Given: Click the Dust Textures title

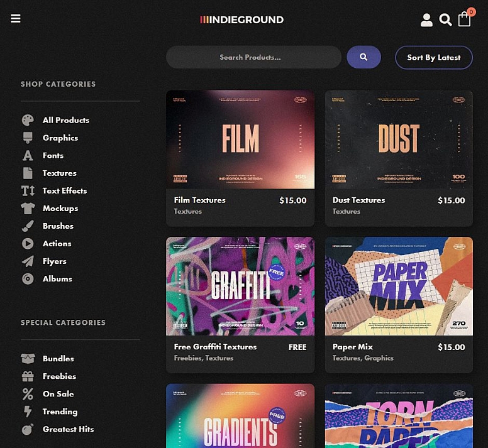Looking at the screenshot, I should (358, 200).
